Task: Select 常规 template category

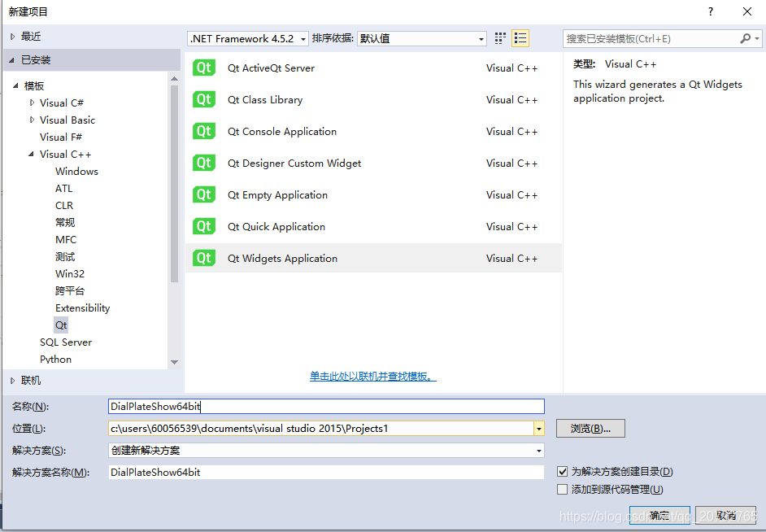Action: click(x=65, y=223)
